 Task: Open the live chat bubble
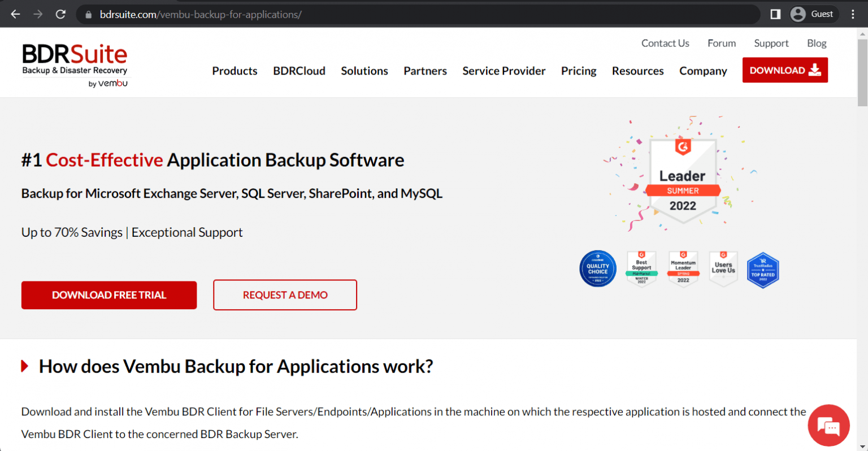[x=828, y=425]
